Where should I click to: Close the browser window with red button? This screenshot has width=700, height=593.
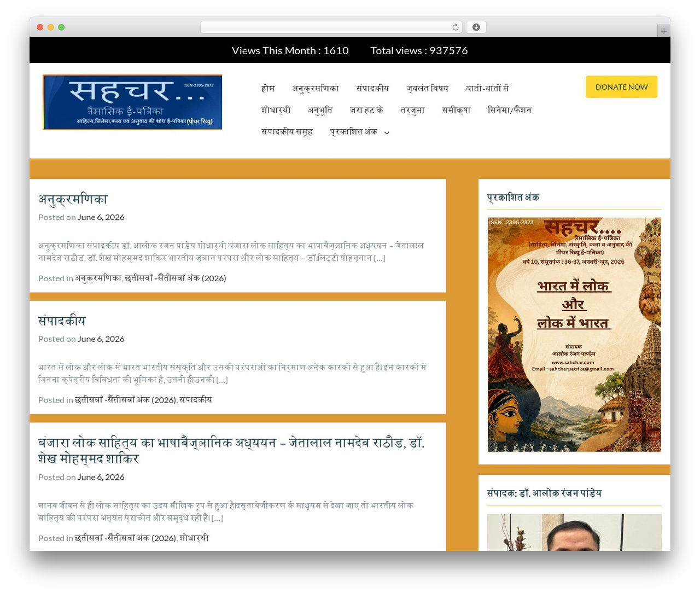40,27
